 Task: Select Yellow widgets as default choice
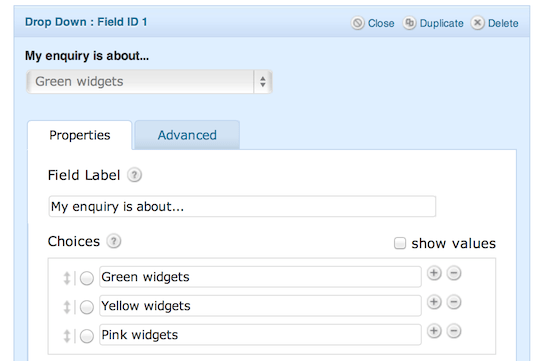tap(87, 307)
